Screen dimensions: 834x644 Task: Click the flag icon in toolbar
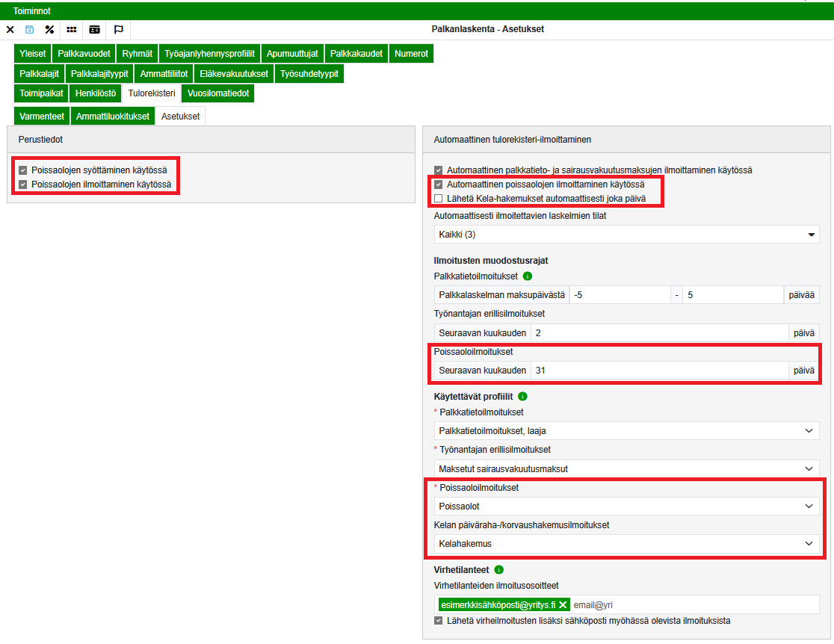118,29
